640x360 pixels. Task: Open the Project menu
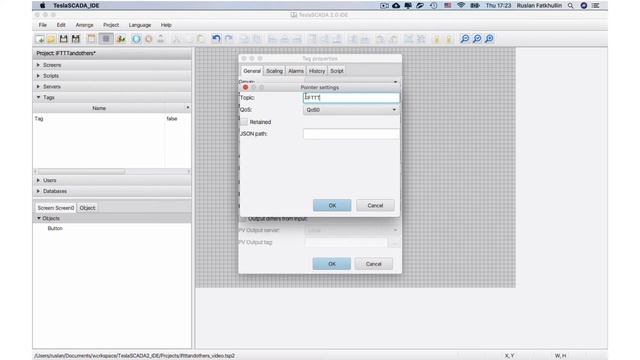[111, 25]
